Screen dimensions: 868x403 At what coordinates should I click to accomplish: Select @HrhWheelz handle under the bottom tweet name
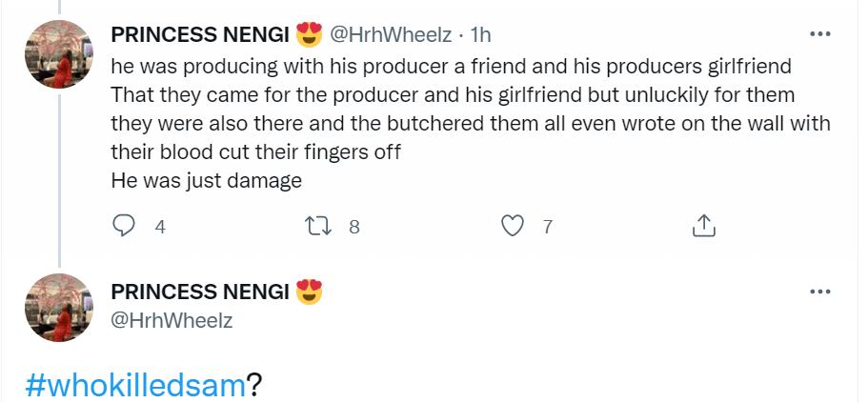coord(172,321)
